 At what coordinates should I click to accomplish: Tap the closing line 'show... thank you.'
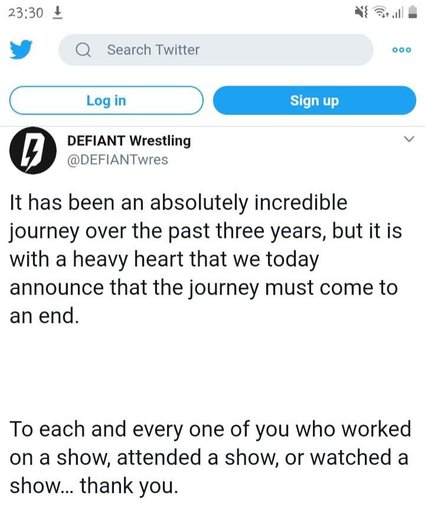pos(94,486)
